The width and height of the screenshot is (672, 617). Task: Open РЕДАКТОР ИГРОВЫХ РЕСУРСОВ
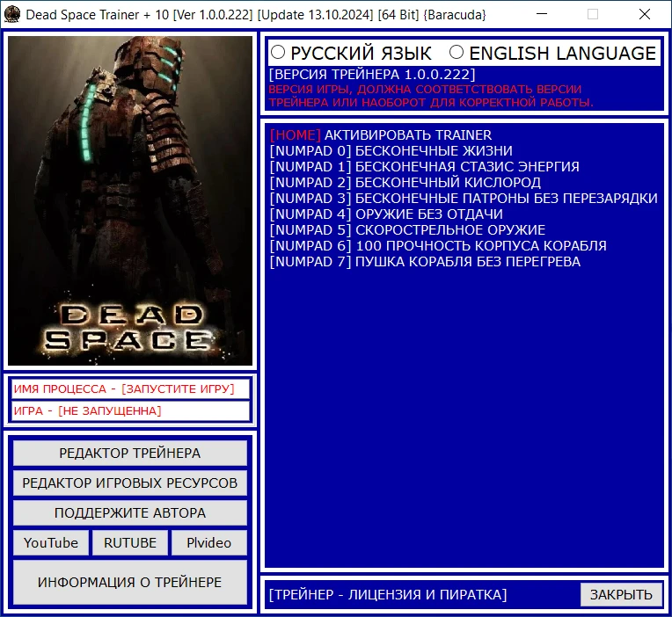click(130, 483)
